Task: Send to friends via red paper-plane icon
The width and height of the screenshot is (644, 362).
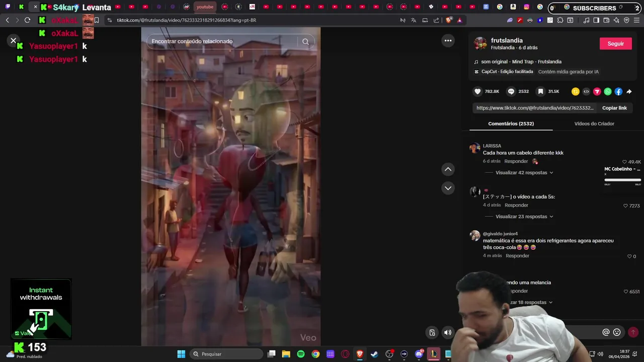Action: (x=597, y=92)
